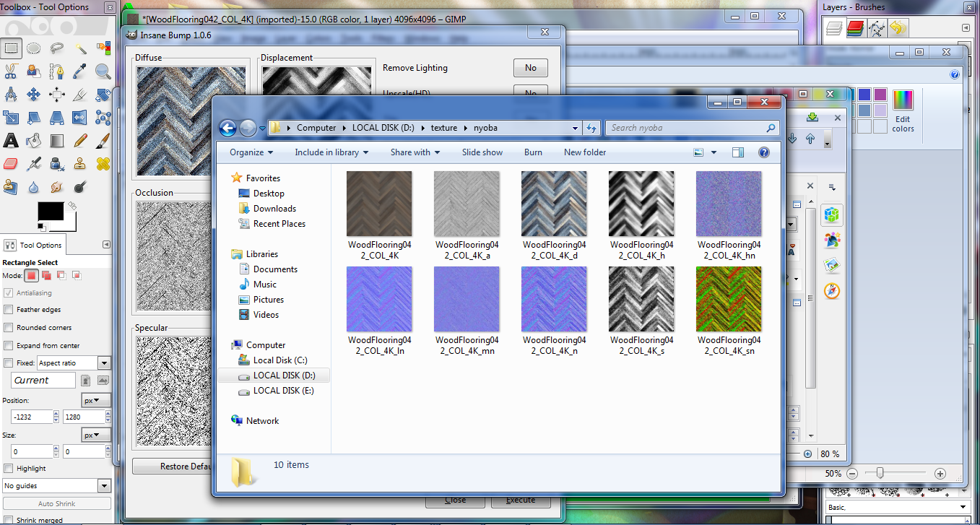This screenshot has height=525, width=980.
Task: Open the Organize menu in Explorer
Action: pyautogui.click(x=250, y=152)
